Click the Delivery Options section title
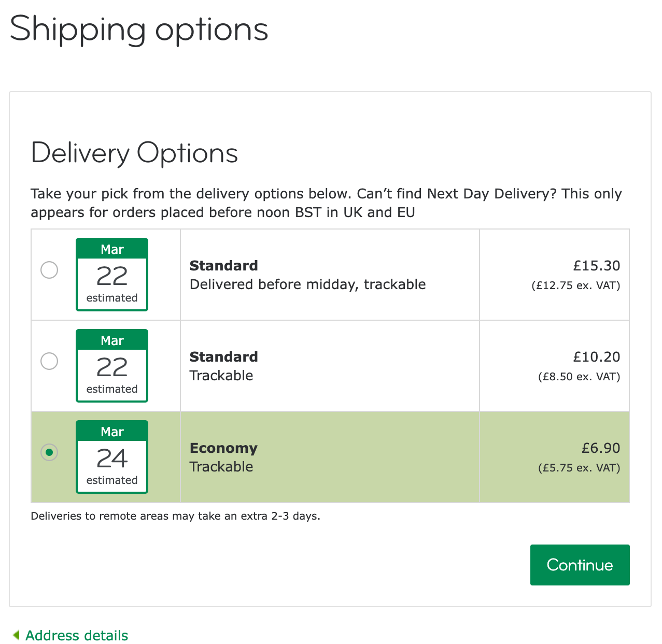 [x=135, y=152]
